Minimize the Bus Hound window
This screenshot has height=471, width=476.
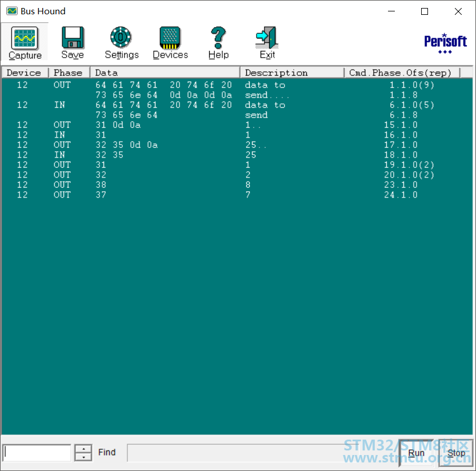[391, 11]
